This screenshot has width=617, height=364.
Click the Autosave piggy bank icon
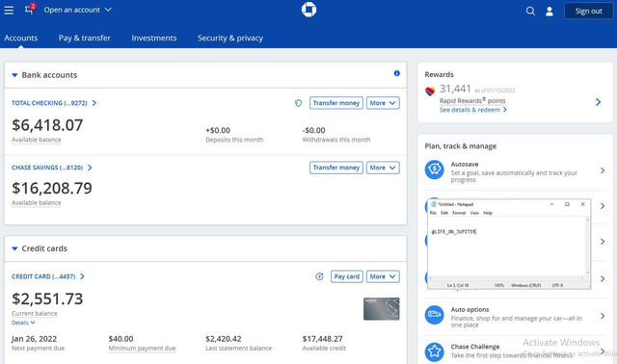pyautogui.click(x=435, y=169)
